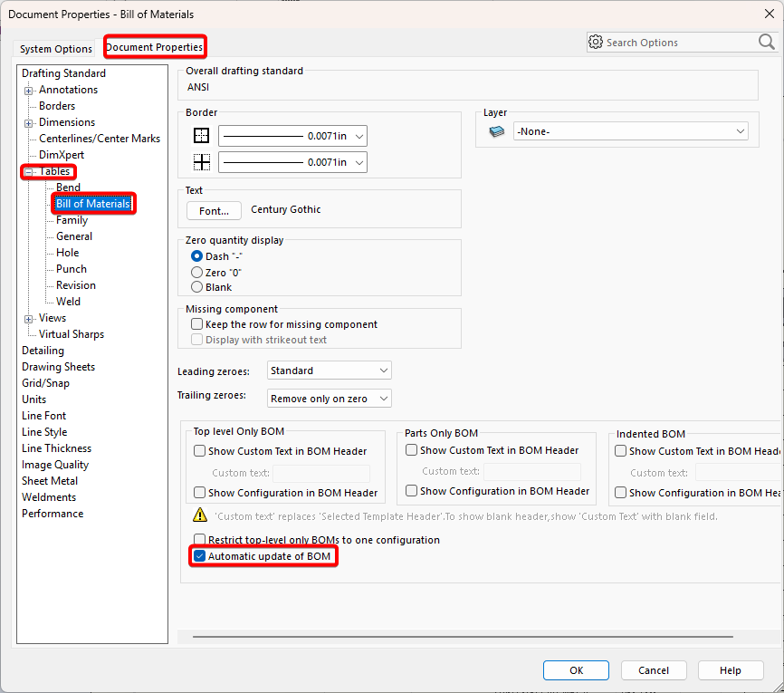Open Performance settings
The image size is (784, 693).
(x=53, y=514)
